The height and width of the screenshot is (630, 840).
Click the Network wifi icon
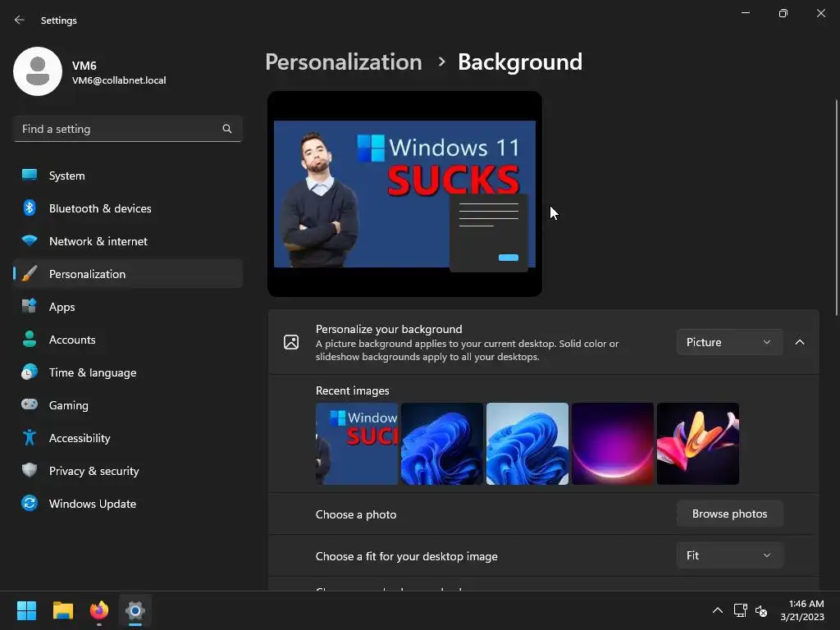click(30, 240)
